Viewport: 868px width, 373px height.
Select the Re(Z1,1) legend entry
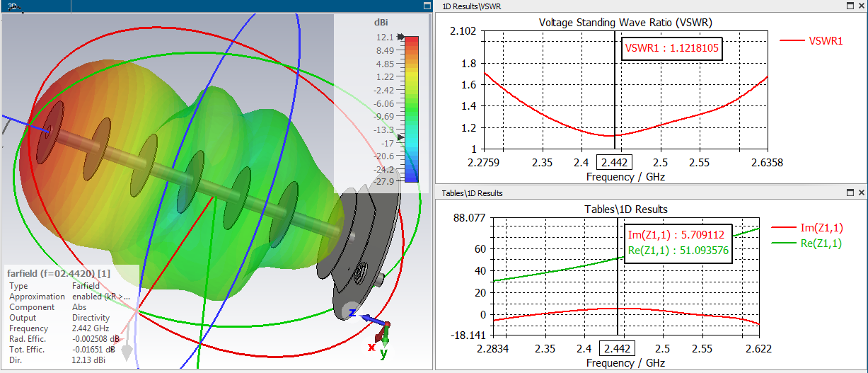(x=808, y=243)
